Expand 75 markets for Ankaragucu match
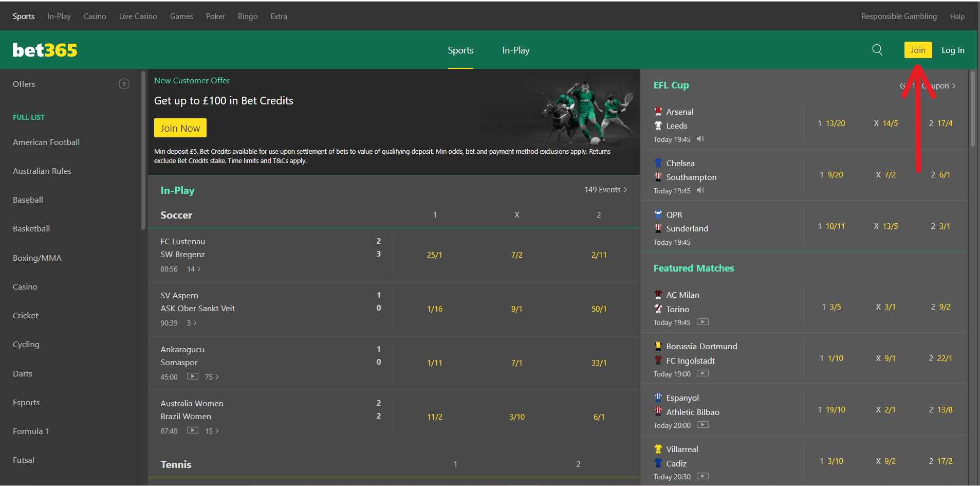The image size is (980, 486). pos(212,377)
